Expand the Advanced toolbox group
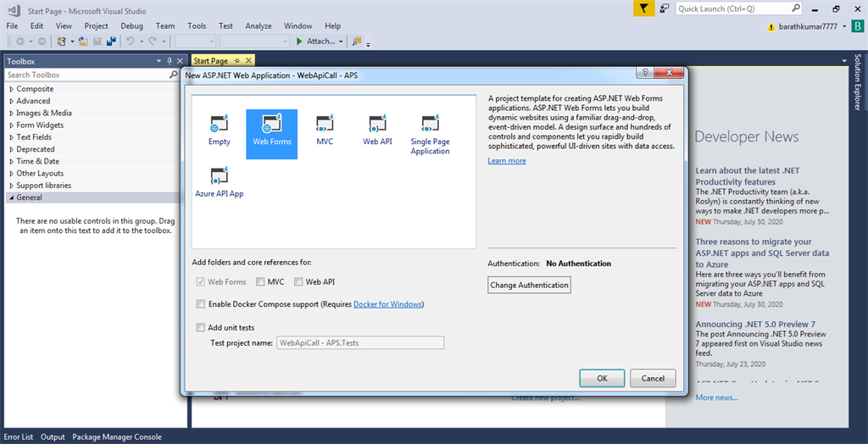The height and width of the screenshot is (444, 868). (12, 101)
